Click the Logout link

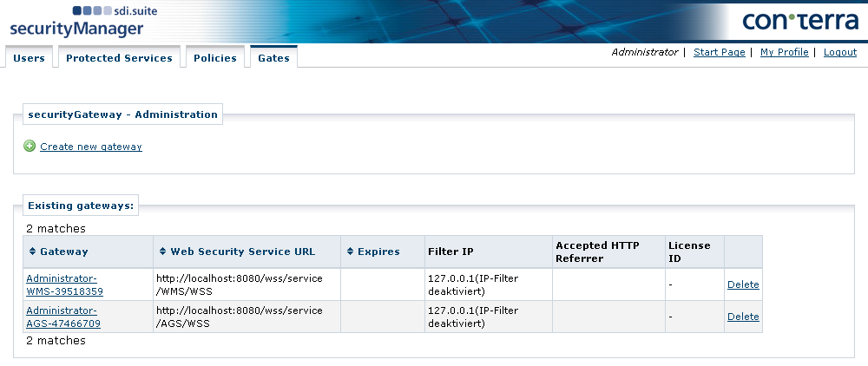[x=839, y=52]
